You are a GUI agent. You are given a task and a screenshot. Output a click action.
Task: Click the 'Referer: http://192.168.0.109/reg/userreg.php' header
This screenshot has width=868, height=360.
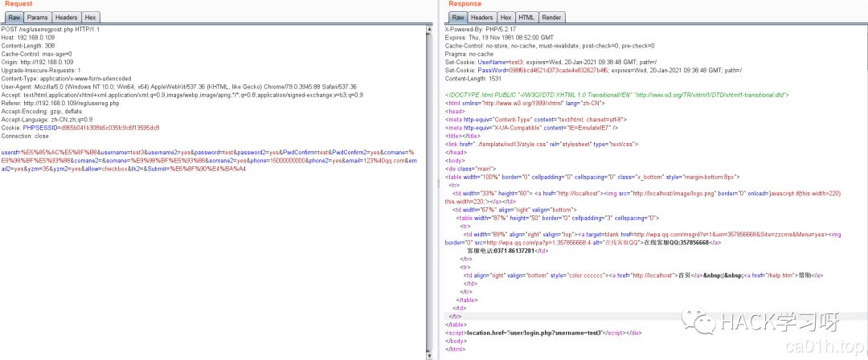[x=60, y=104]
